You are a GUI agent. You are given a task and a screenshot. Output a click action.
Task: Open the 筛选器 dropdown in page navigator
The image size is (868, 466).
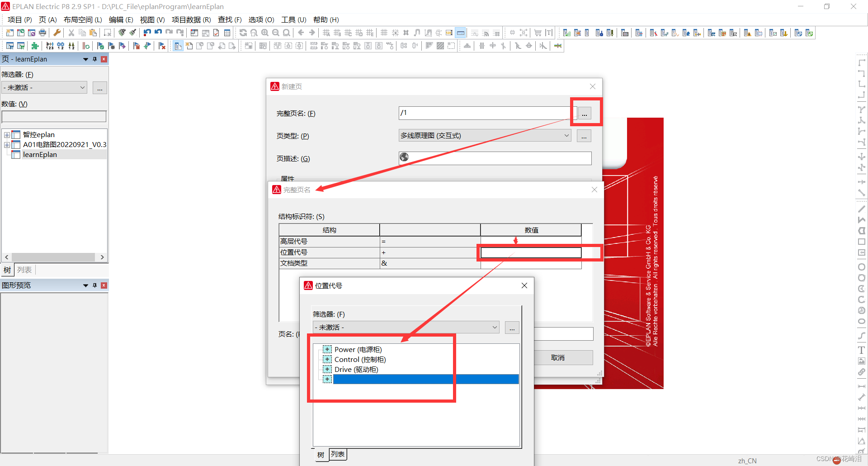pos(45,87)
